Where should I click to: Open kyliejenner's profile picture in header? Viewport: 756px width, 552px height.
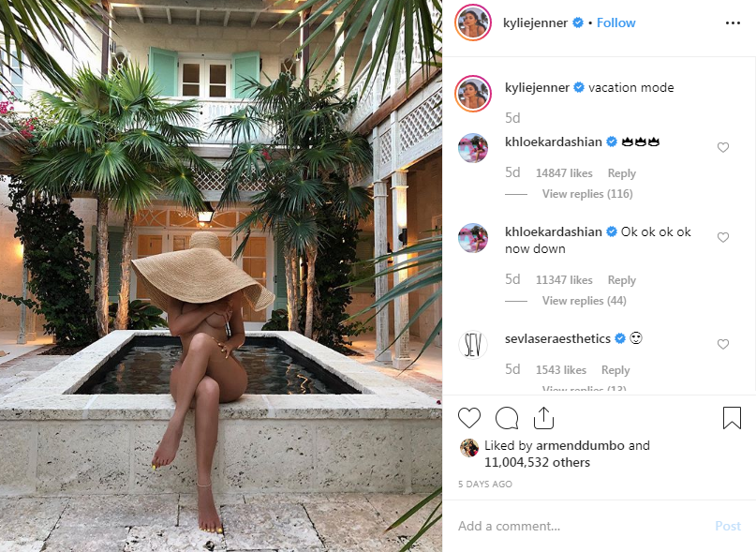473,22
